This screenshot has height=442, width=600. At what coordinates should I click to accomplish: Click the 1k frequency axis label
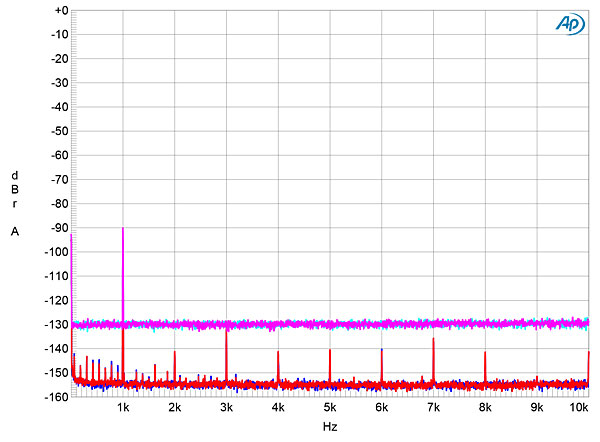click(123, 408)
